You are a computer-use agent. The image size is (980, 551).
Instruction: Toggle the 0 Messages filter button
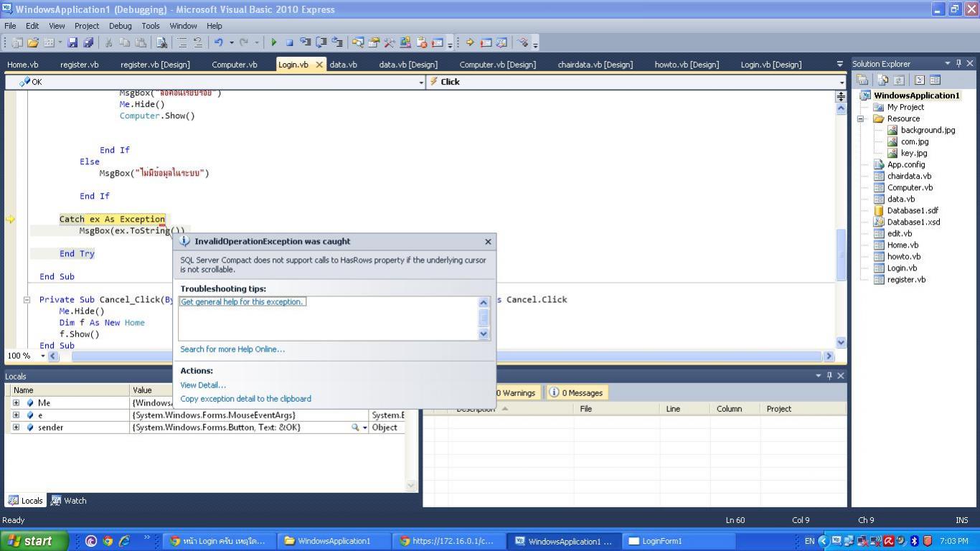point(576,393)
